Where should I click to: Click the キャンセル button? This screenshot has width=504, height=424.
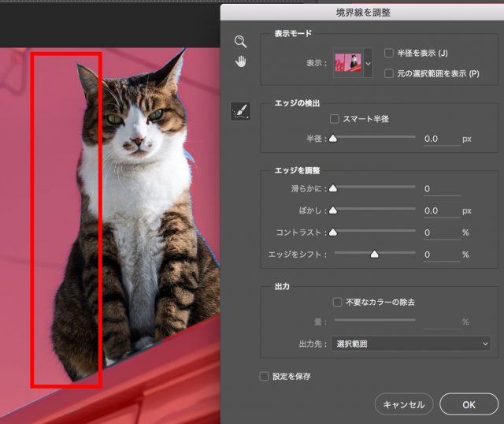[404, 404]
